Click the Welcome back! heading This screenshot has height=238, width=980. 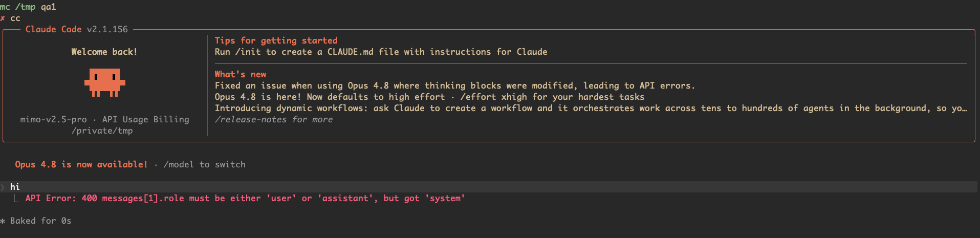tap(104, 52)
